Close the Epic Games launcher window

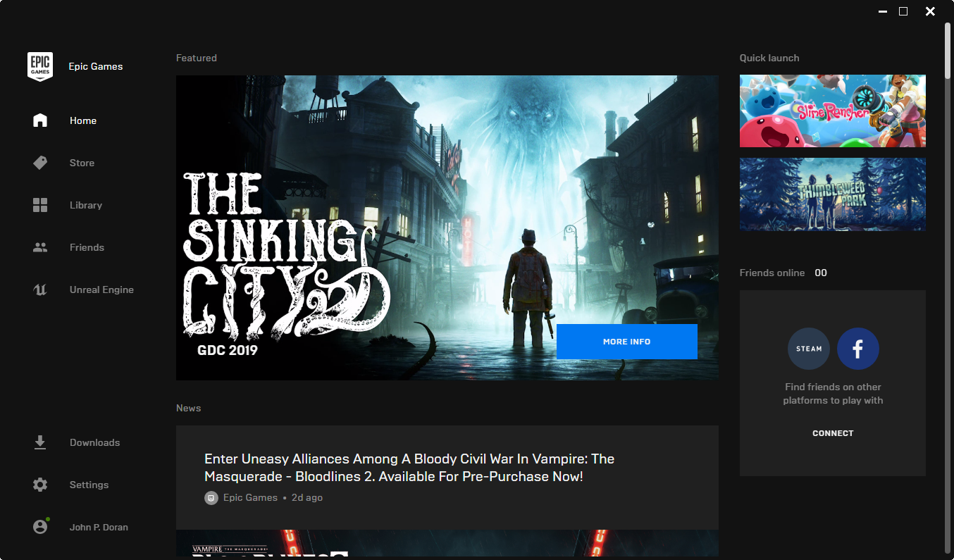click(930, 11)
